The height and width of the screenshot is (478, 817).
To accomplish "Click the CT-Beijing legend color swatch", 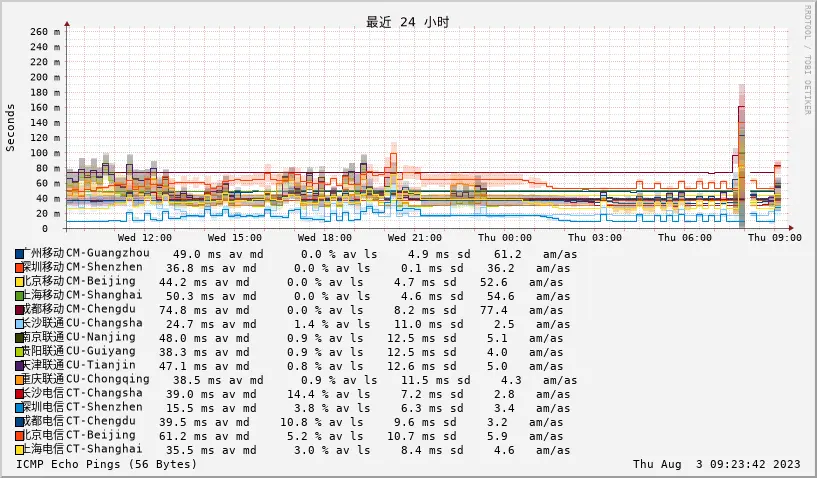I will (x=20, y=436).
